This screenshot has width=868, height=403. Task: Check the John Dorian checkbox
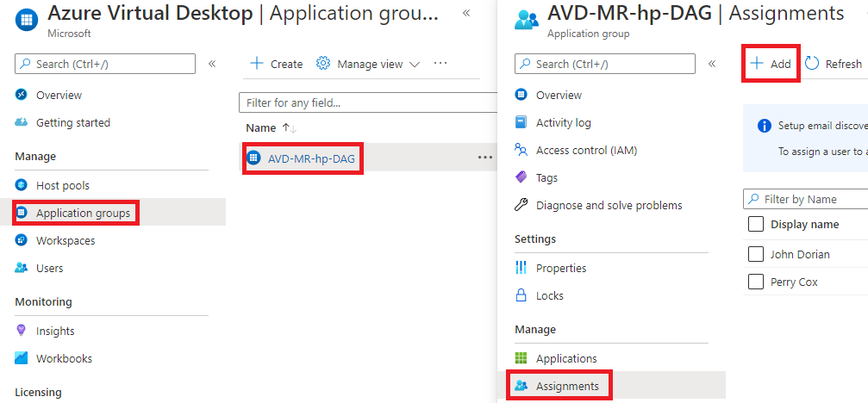[756, 254]
